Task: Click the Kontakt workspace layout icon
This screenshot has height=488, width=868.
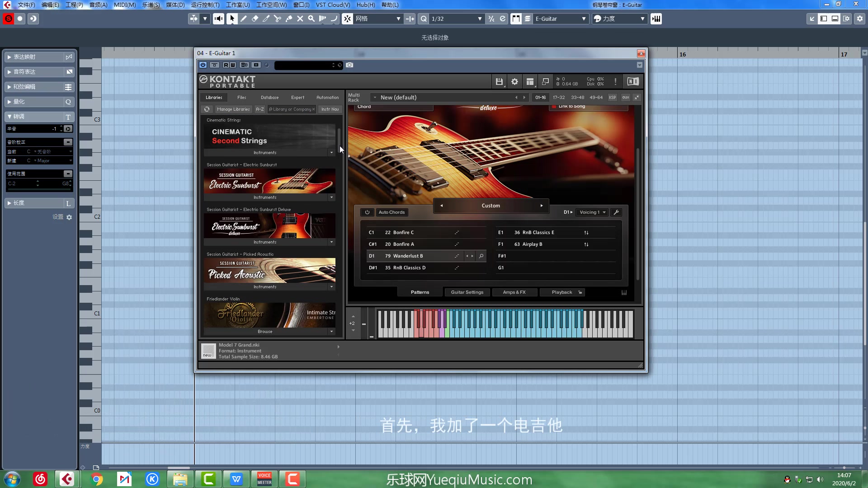Action: tap(530, 81)
